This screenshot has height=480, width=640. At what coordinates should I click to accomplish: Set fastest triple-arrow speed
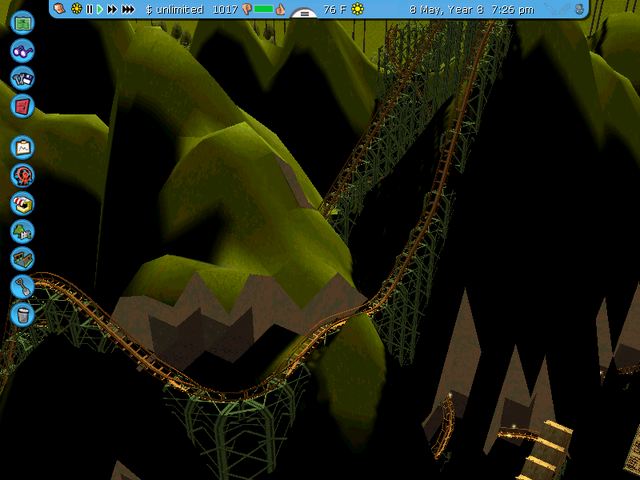(x=128, y=9)
